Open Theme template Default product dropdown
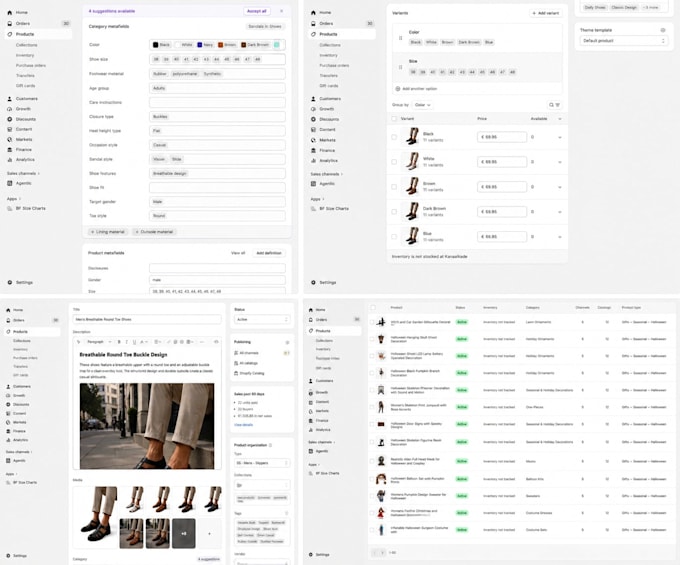Image resolution: width=680 pixels, height=565 pixels. coord(624,41)
